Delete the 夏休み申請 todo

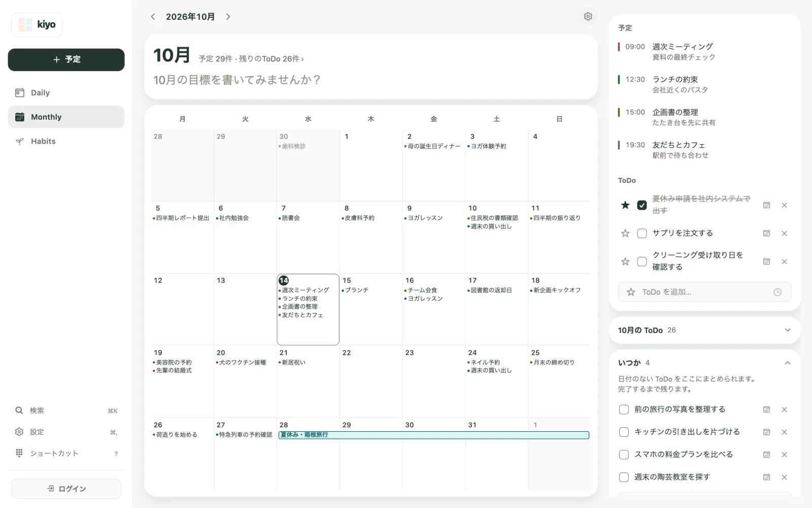[x=784, y=205]
